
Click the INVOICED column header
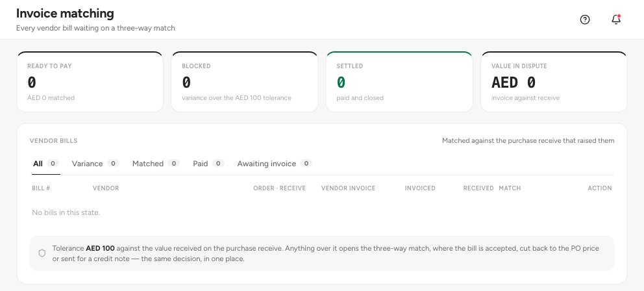(x=420, y=188)
